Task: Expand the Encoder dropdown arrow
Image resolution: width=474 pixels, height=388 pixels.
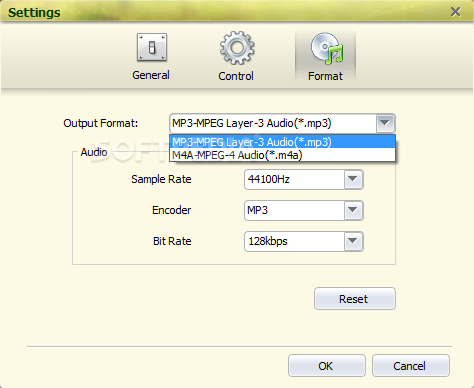Action: (353, 210)
